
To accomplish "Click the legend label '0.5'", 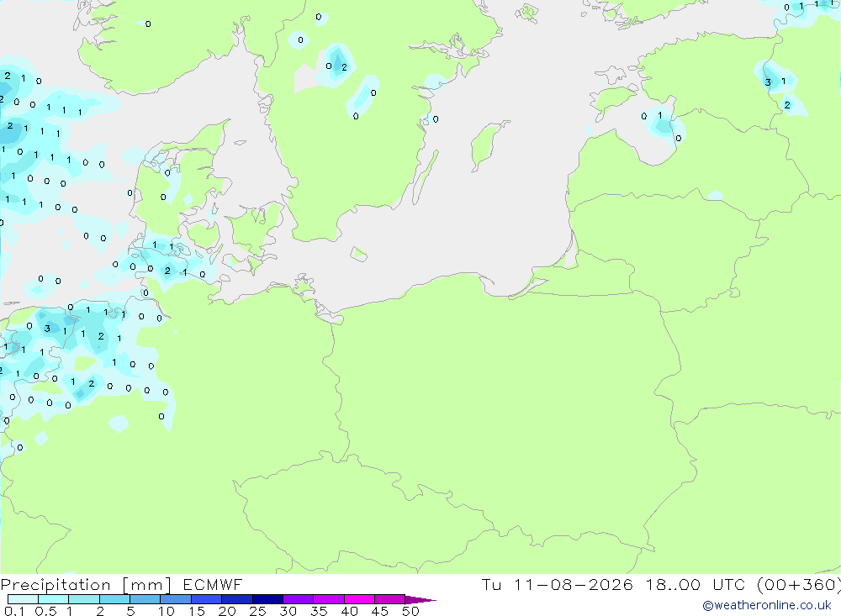I will pyautogui.click(x=45, y=611).
